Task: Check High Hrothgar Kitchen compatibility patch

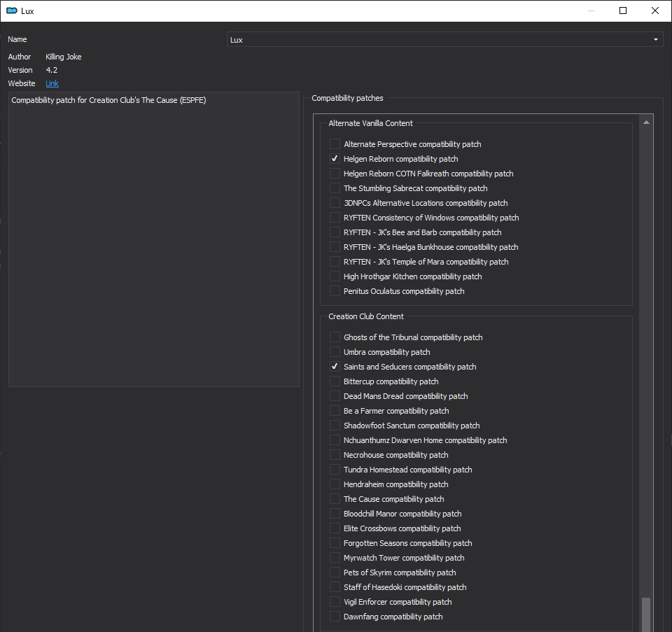Action: (335, 276)
